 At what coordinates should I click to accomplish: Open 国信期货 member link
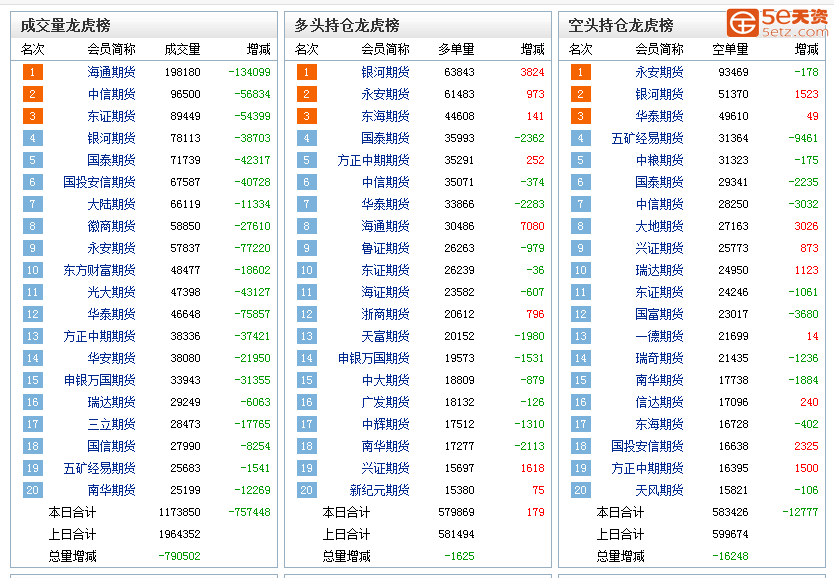pos(111,446)
